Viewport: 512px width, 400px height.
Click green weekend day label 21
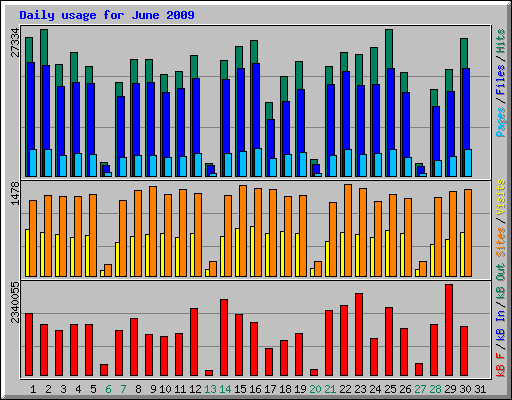coord(330,389)
